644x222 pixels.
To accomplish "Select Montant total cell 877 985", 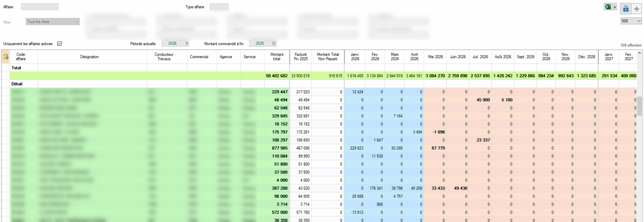I will point(276,148).
